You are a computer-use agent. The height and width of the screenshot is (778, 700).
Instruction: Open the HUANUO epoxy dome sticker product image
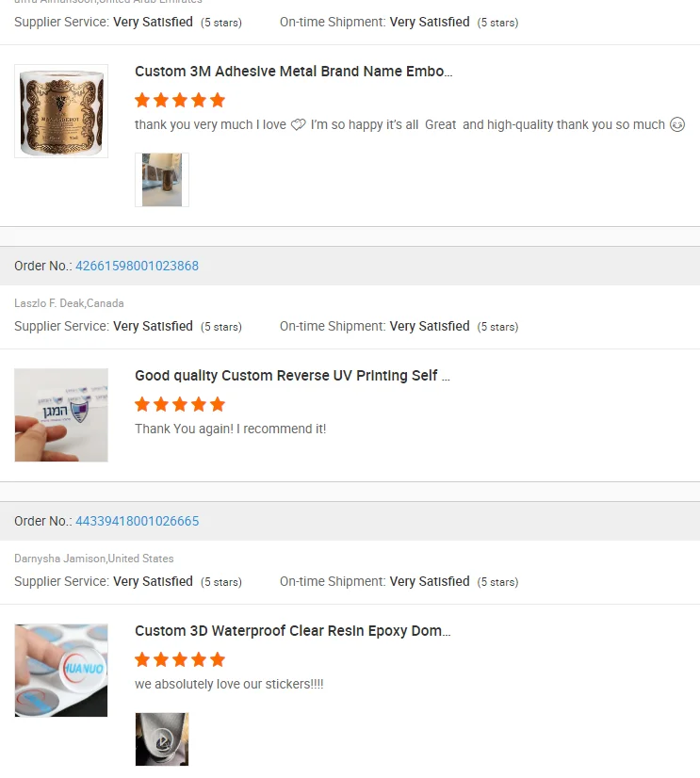61,670
